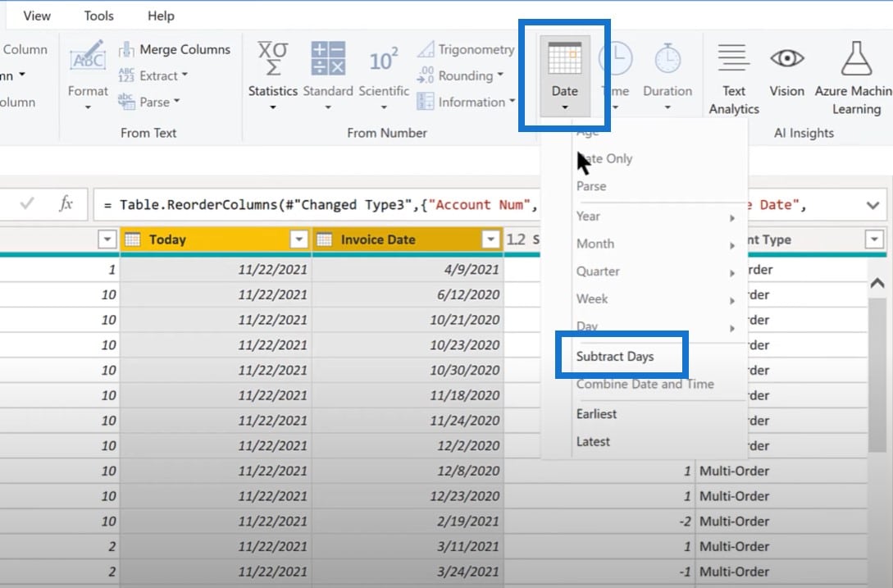
Task: Open the Invoice Date filter dropdown
Action: click(x=490, y=239)
